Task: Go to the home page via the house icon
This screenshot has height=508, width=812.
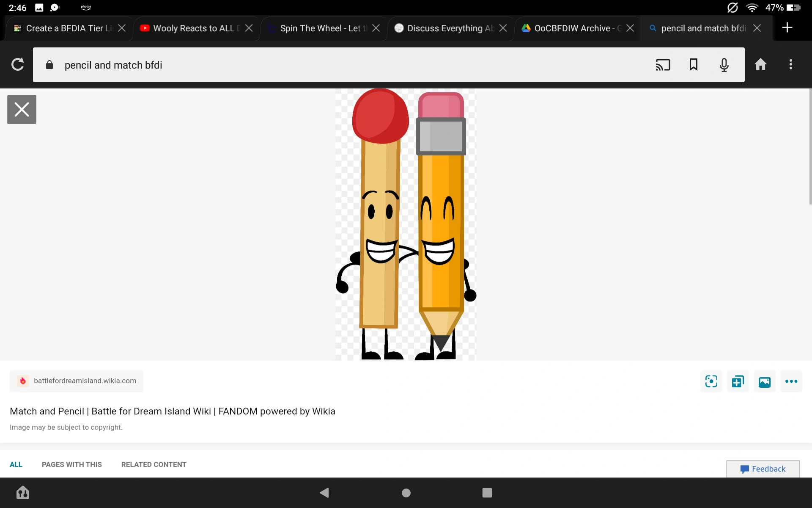Action: click(760, 65)
